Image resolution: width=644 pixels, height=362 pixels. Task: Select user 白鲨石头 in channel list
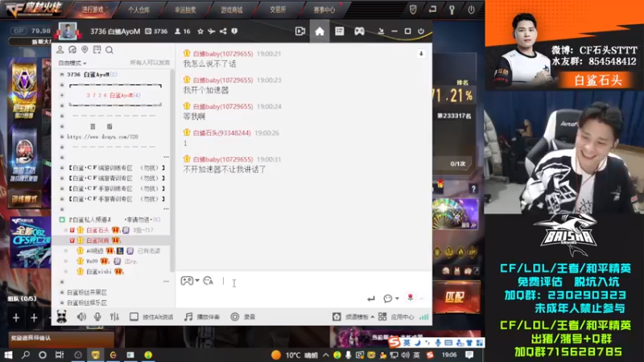pos(97,230)
